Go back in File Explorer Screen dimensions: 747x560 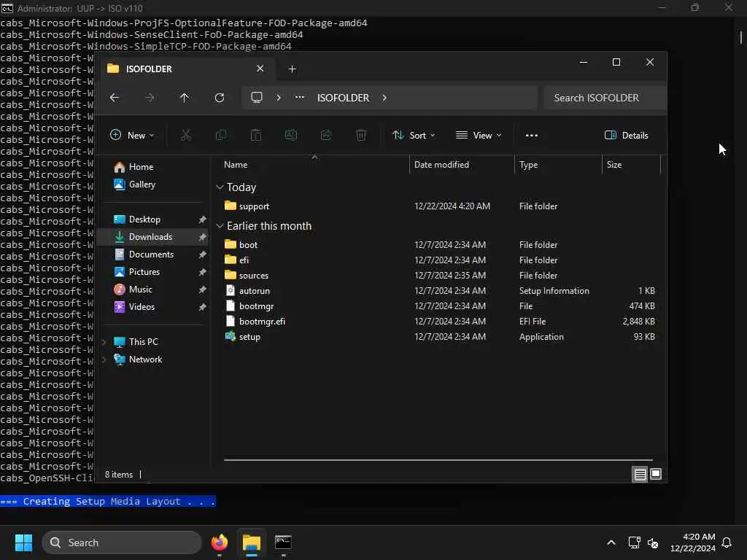click(115, 98)
